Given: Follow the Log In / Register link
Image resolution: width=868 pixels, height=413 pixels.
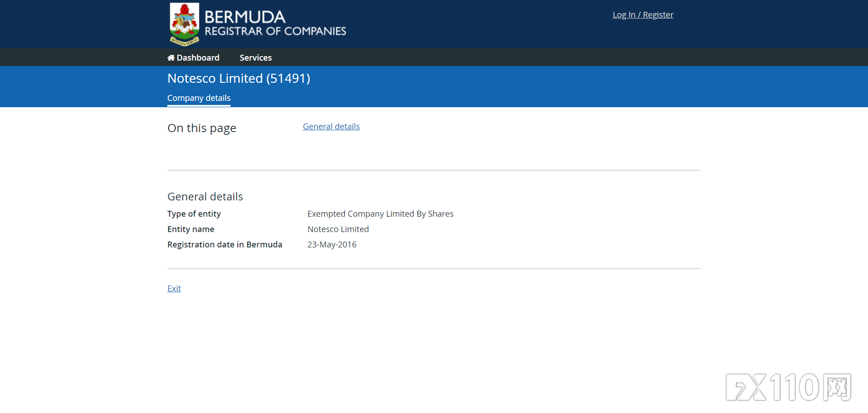Looking at the screenshot, I should click(x=642, y=15).
